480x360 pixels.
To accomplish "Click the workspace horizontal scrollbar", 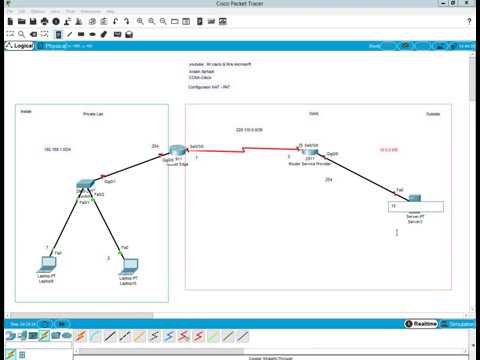I will point(82,315).
